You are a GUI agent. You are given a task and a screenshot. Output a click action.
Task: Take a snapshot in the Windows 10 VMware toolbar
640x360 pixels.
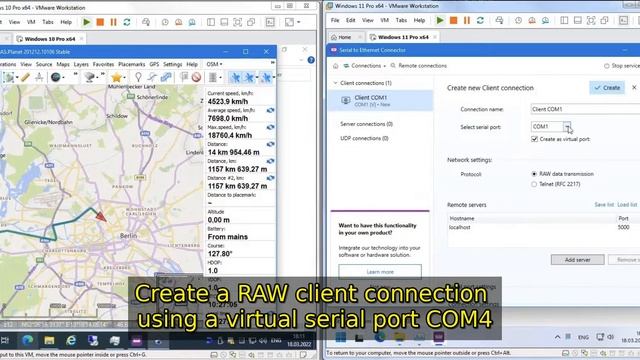click(165, 22)
